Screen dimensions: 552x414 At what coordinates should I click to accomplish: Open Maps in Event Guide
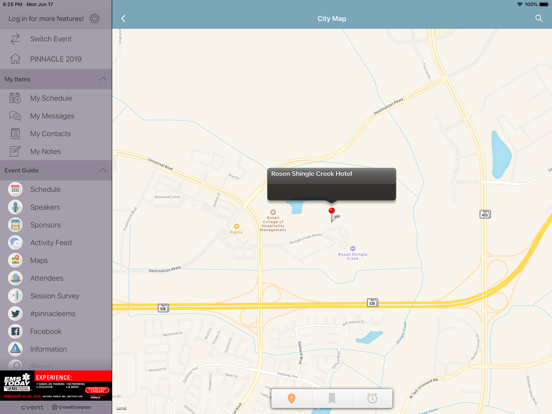56,260
